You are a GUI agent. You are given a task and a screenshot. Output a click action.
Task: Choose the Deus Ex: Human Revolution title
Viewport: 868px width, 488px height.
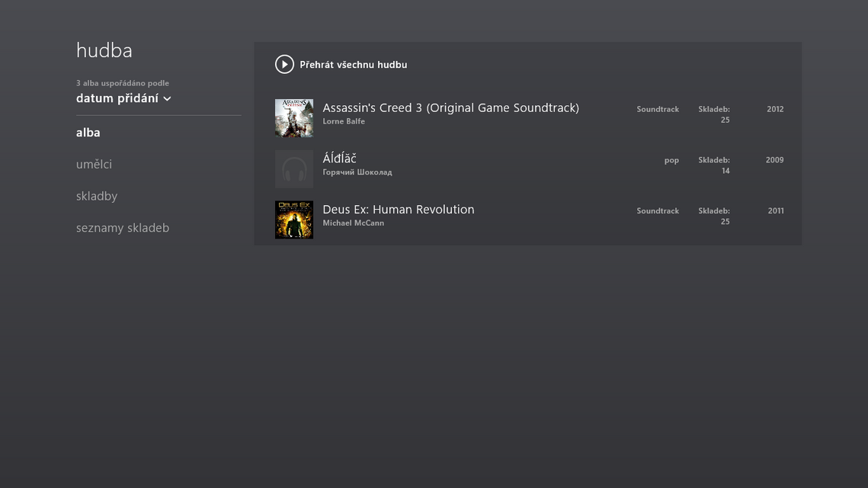point(398,210)
